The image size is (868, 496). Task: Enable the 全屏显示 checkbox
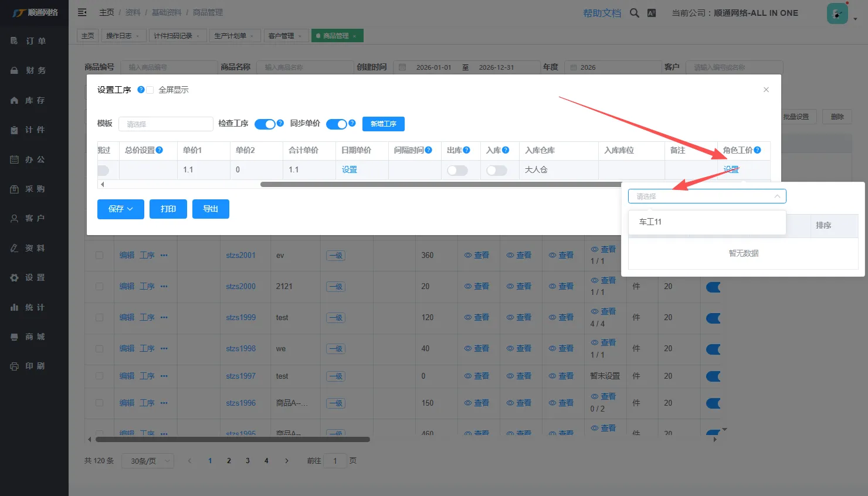[150, 90]
